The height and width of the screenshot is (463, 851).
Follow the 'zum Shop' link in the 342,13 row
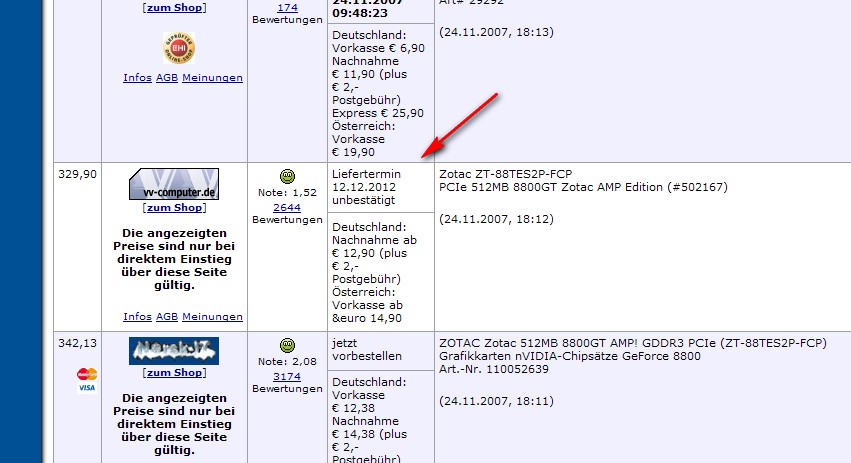(174, 372)
